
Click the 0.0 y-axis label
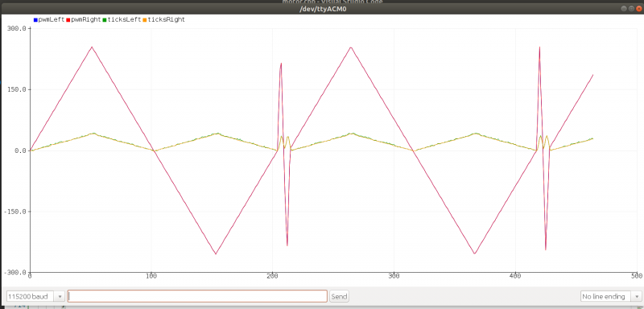pos(22,150)
